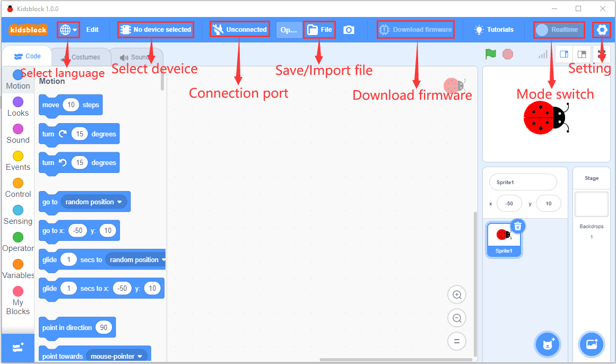This screenshot has height=364, width=616.
Task: Open the add extension icon
Action: click(18, 348)
